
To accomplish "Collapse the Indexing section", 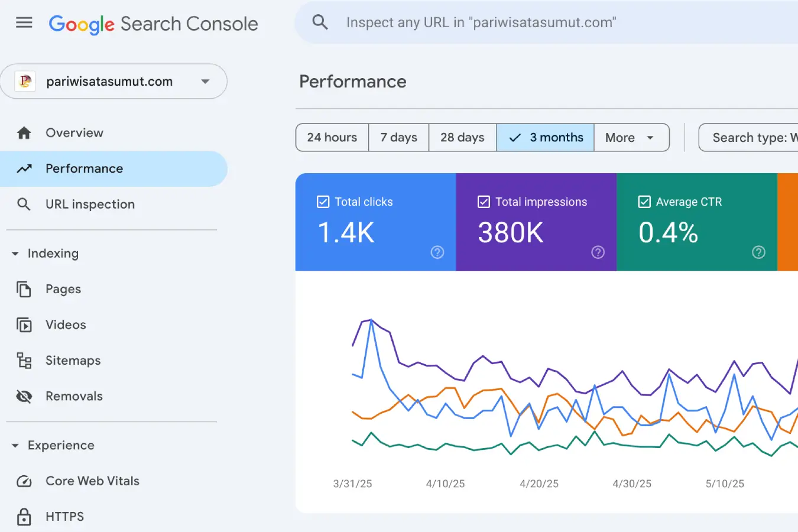I will [x=14, y=253].
